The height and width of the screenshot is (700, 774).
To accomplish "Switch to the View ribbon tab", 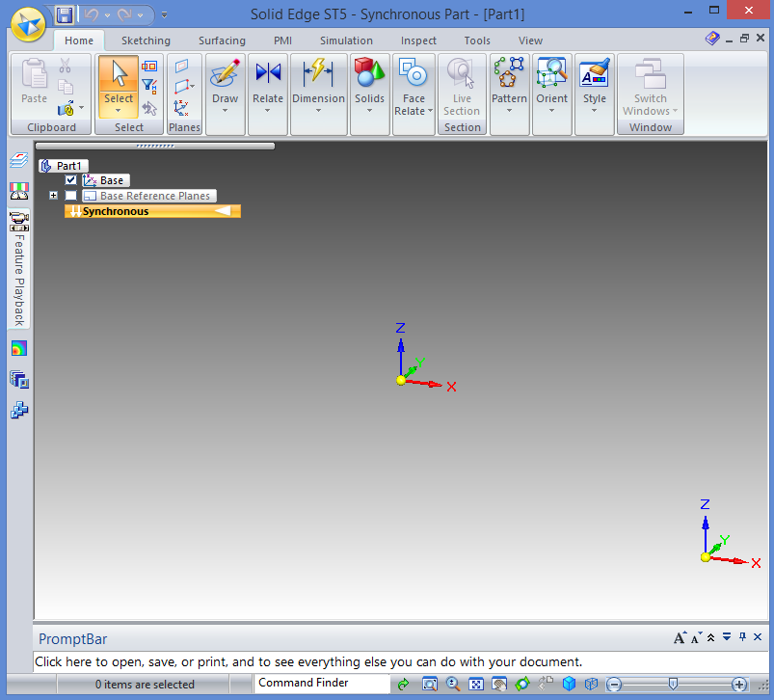I will point(530,40).
